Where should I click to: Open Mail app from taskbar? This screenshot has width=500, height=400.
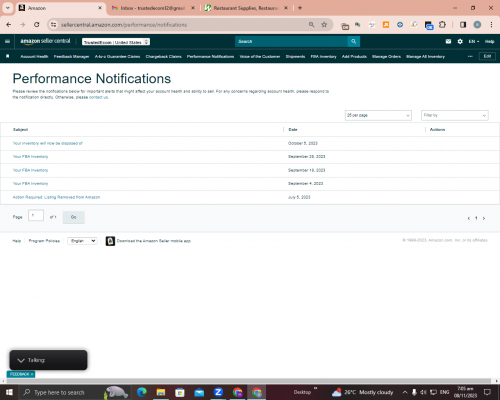tap(199, 392)
